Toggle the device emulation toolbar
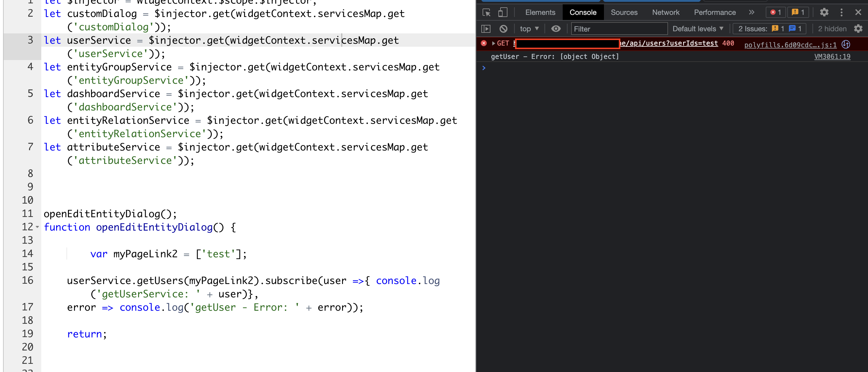Screen dimensions: 868x372 (503, 12)
